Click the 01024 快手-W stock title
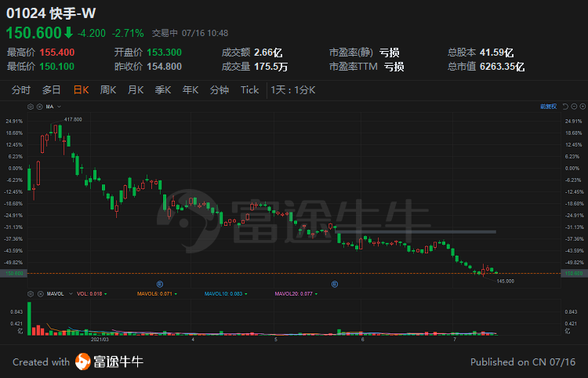This screenshot has height=378, width=588. click(x=51, y=13)
